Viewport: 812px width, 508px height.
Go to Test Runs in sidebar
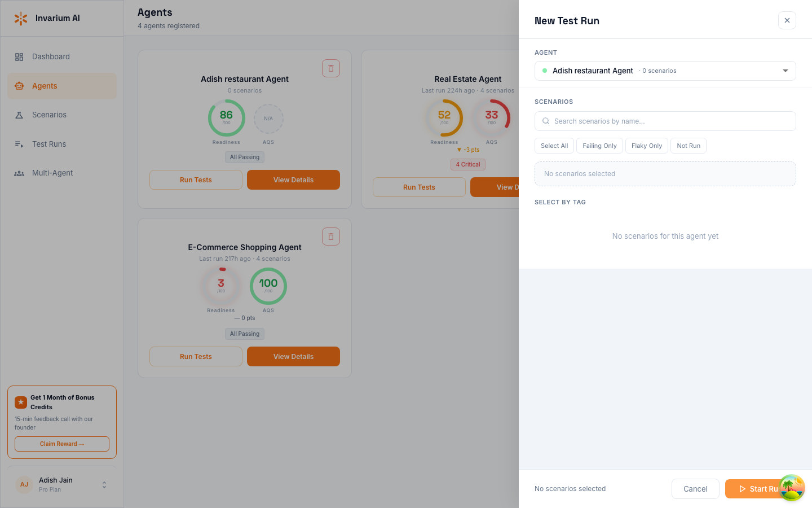pyautogui.click(x=49, y=144)
